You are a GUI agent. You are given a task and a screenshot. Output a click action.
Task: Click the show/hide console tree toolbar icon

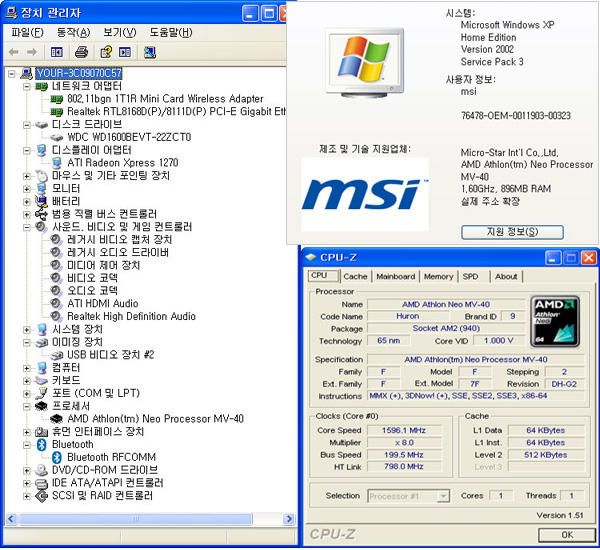click(57, 52)
